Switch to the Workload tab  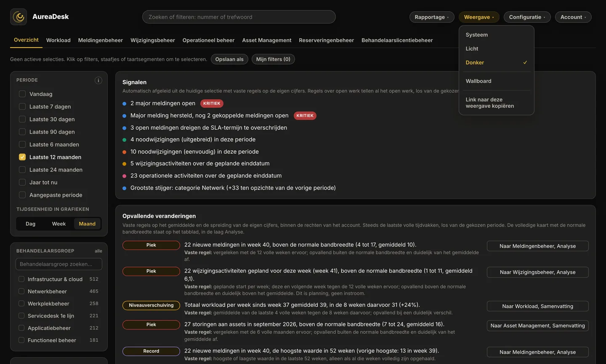coord(58,40)
